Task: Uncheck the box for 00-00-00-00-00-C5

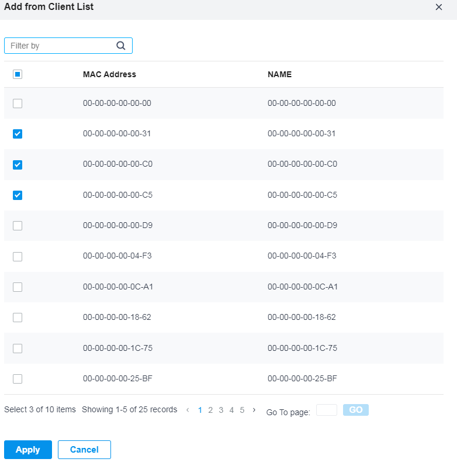Action: [x=18, y=195]
